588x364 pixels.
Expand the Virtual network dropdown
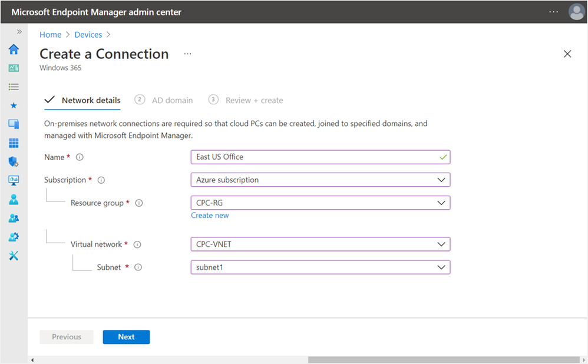point(320,244)
